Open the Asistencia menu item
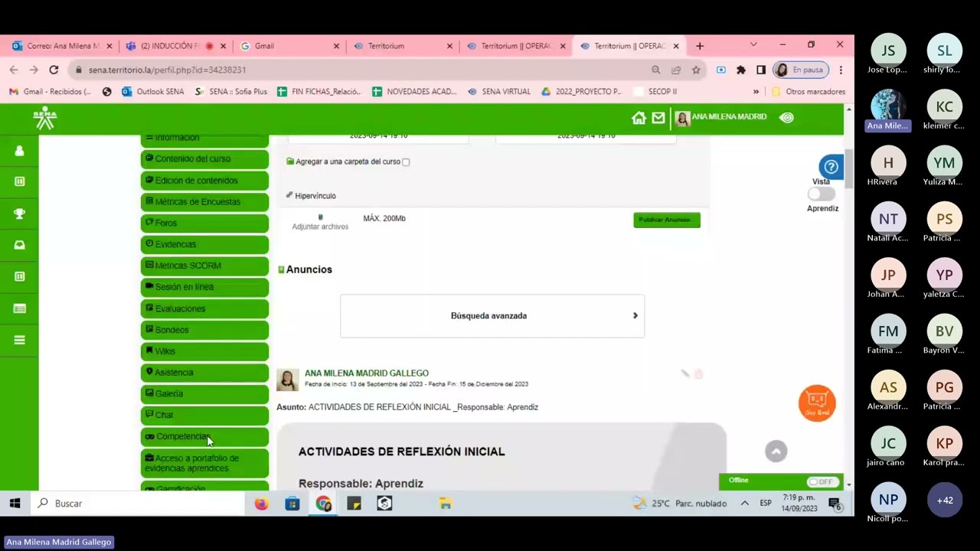 pos(204,373)
